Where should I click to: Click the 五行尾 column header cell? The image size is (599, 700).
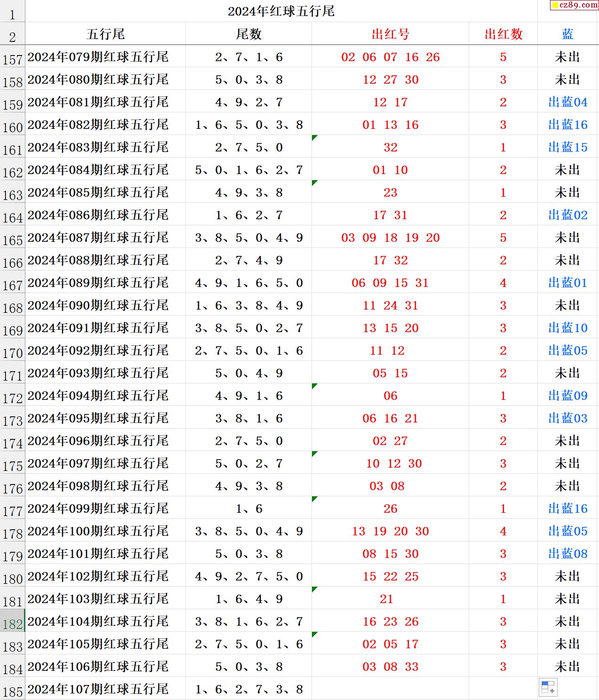click(x=105, y=34)
